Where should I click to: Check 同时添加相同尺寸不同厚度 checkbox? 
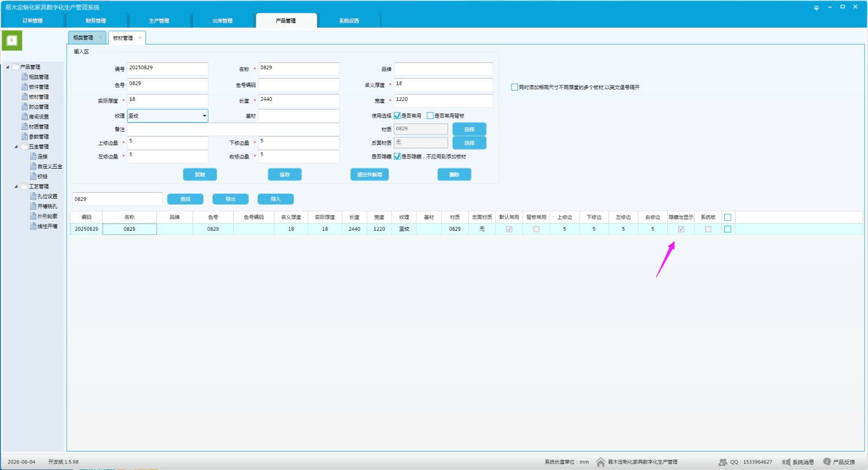click(514, 87)
